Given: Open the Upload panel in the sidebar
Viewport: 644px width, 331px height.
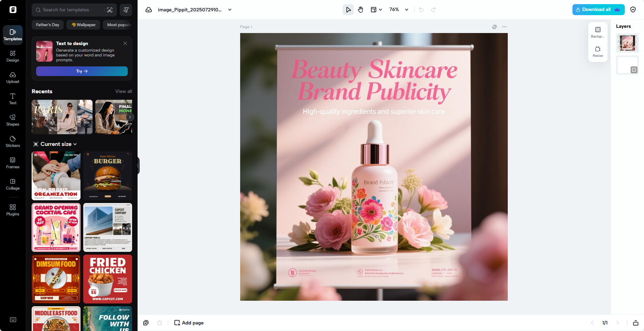Looking at the screenshot, I should 13,77.
